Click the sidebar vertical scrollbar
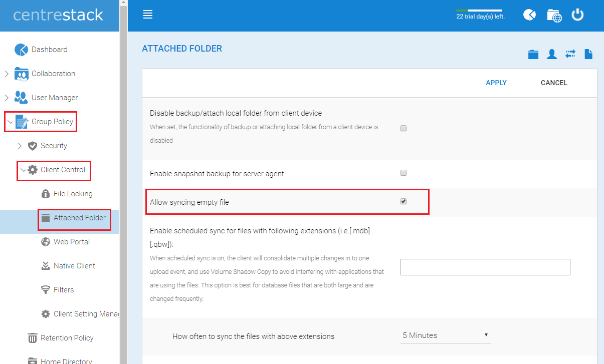Screen dimensions: 604x364 click(x=123, y=182)
